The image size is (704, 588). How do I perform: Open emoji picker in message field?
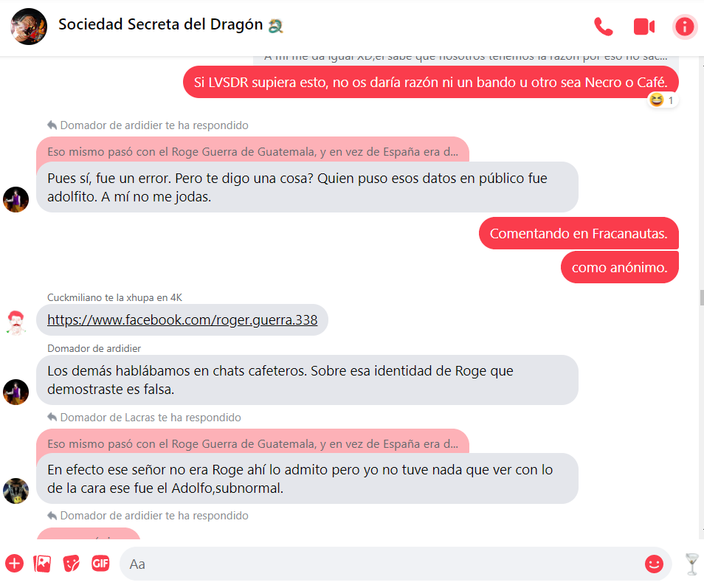pos(654,564)
